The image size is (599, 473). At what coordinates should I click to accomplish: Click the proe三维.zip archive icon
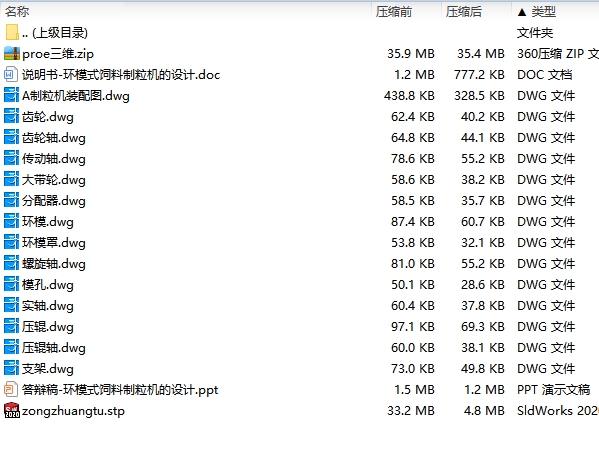pyautogui.click(x=12, y=53)
